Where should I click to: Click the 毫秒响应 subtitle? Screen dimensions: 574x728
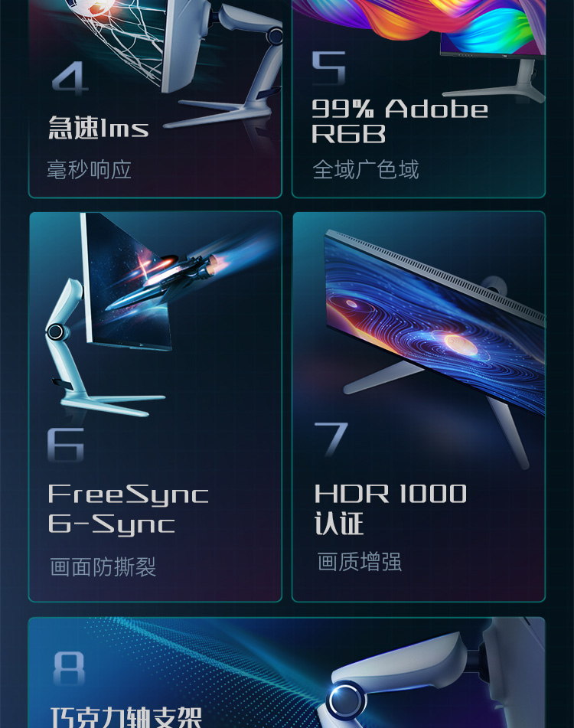click(89, 169)
